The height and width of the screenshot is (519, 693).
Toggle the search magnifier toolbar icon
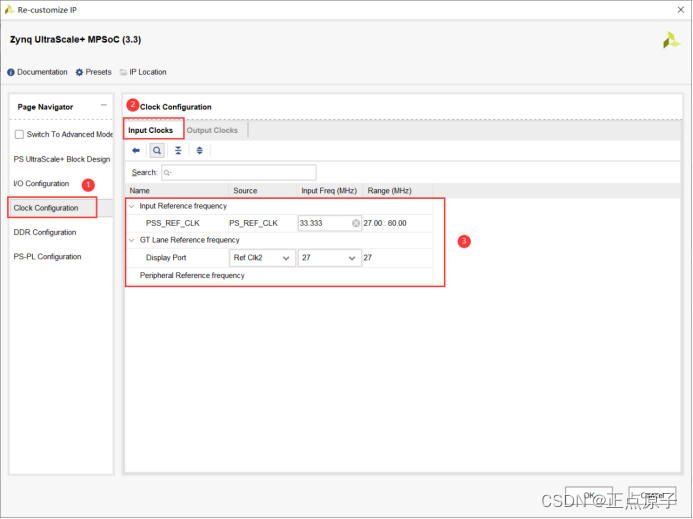tap(157, 151)
